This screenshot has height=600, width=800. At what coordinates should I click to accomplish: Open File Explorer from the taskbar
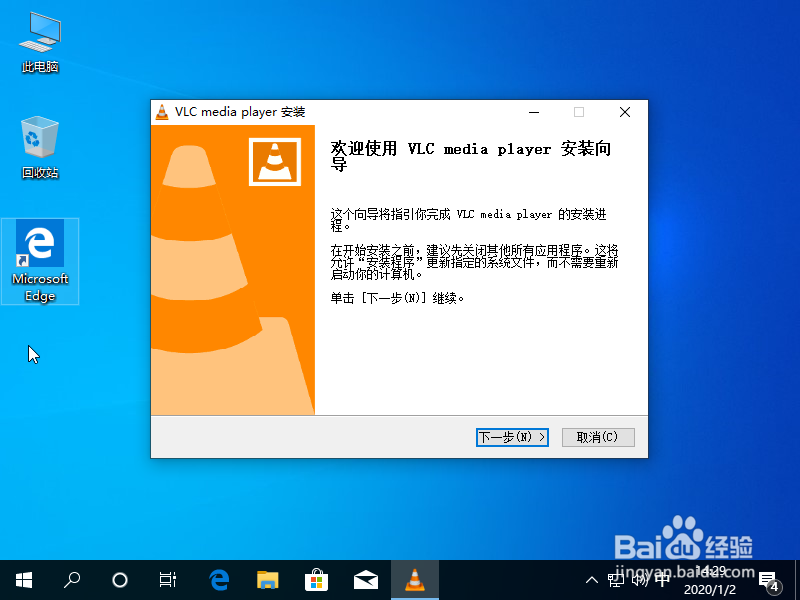click(267, 580)
